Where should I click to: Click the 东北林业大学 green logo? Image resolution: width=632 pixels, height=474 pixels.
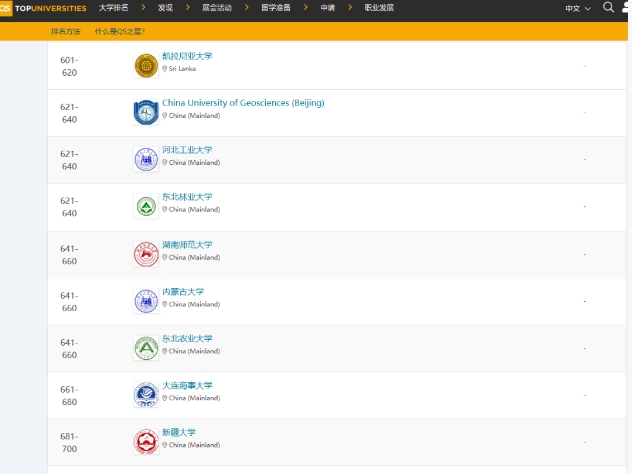click(146, 206)
